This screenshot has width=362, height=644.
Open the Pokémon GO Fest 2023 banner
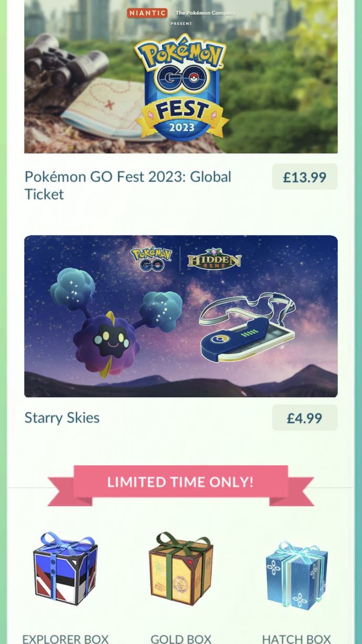pyautogui.click(x=181, y=77)
